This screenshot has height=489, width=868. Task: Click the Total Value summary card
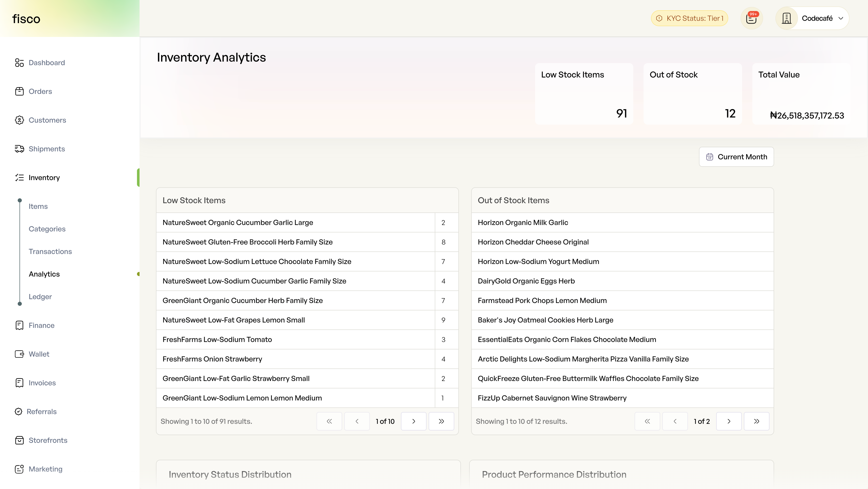tap(801, 94)
